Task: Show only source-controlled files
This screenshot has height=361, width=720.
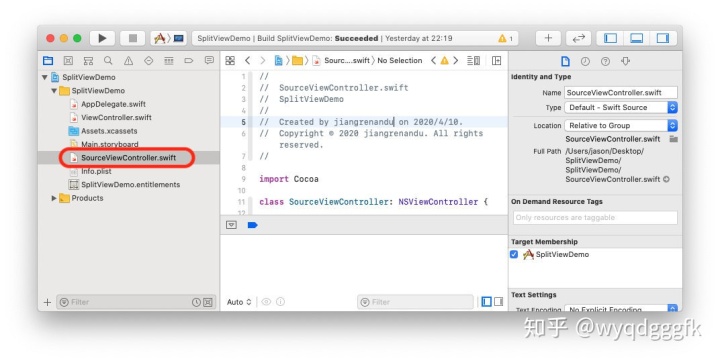Action: point(208,302)
